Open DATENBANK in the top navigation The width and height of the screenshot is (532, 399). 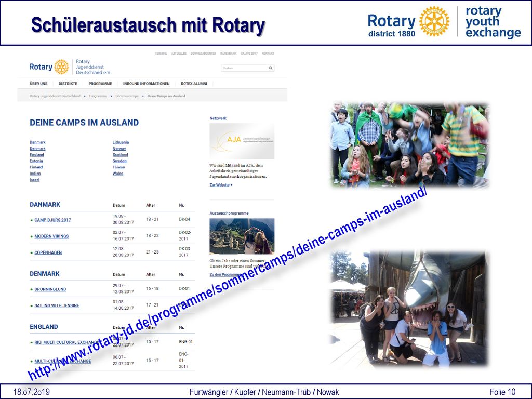[x=229, y=54]
